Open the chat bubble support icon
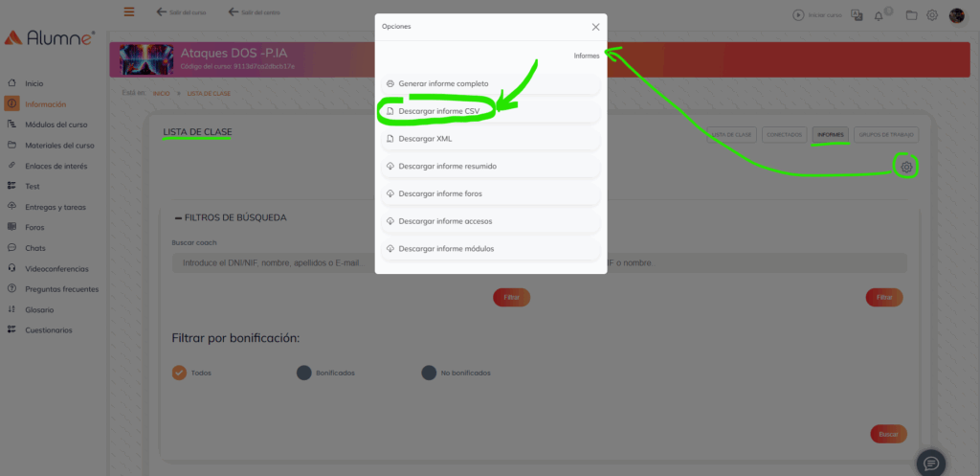 click(x=930, y=464)
